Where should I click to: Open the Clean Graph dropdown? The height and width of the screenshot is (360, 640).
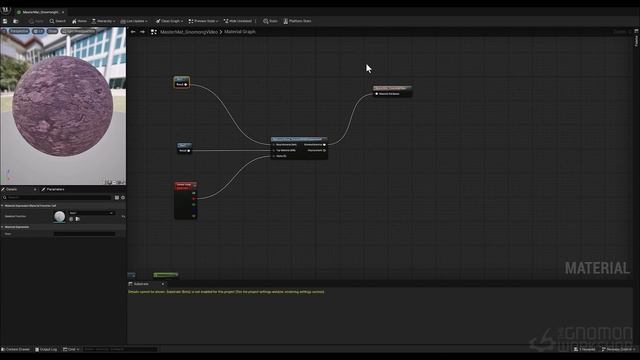pos(169,21)
